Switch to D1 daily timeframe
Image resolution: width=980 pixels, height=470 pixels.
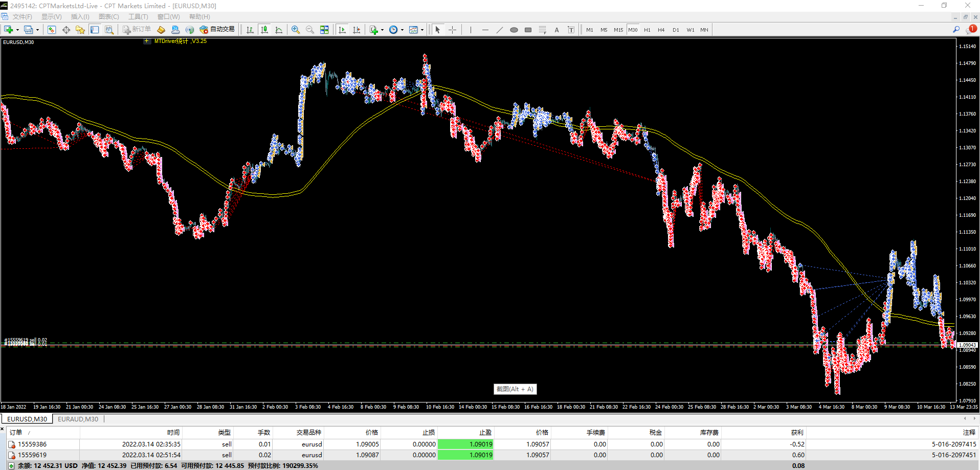[x=676, y=30]
